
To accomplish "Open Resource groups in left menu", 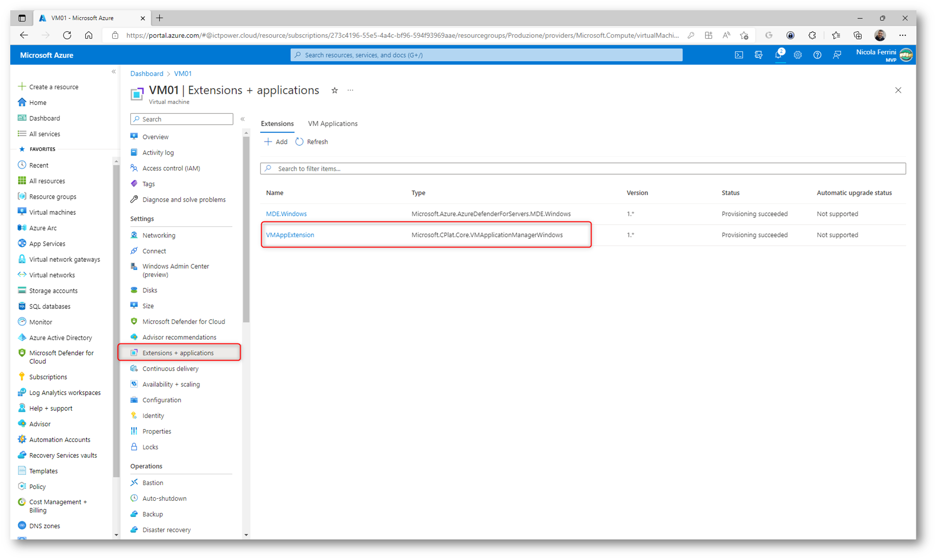I will tap(52, 197).
